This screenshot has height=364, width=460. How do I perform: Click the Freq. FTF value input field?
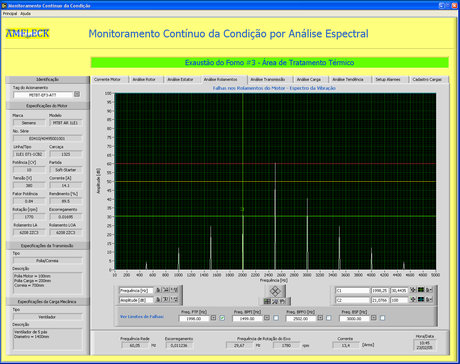(x=194, y=319)
